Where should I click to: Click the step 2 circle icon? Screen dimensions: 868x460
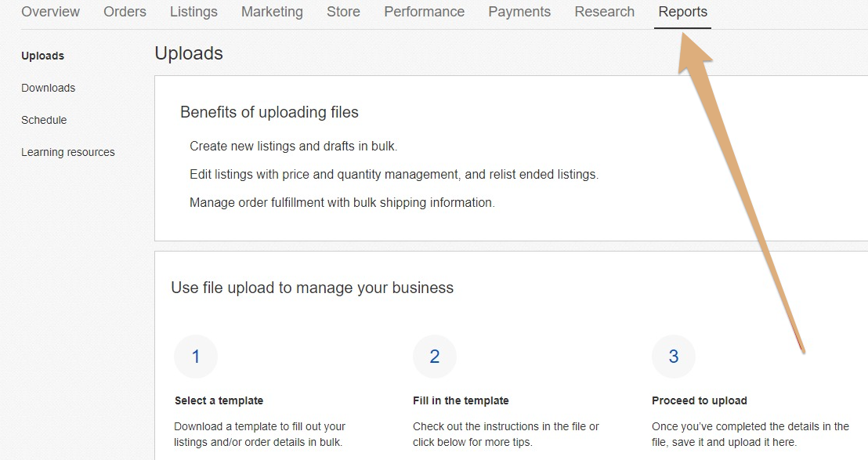[435, 357]
